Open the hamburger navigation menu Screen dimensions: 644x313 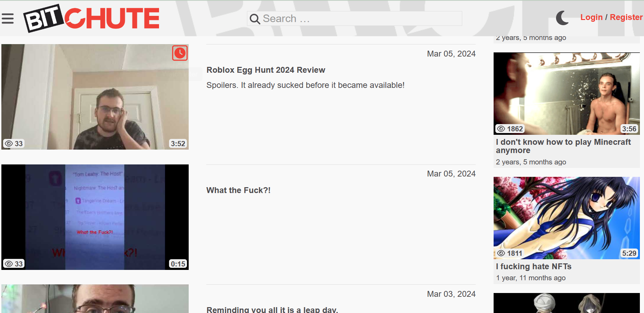[8, 19]
